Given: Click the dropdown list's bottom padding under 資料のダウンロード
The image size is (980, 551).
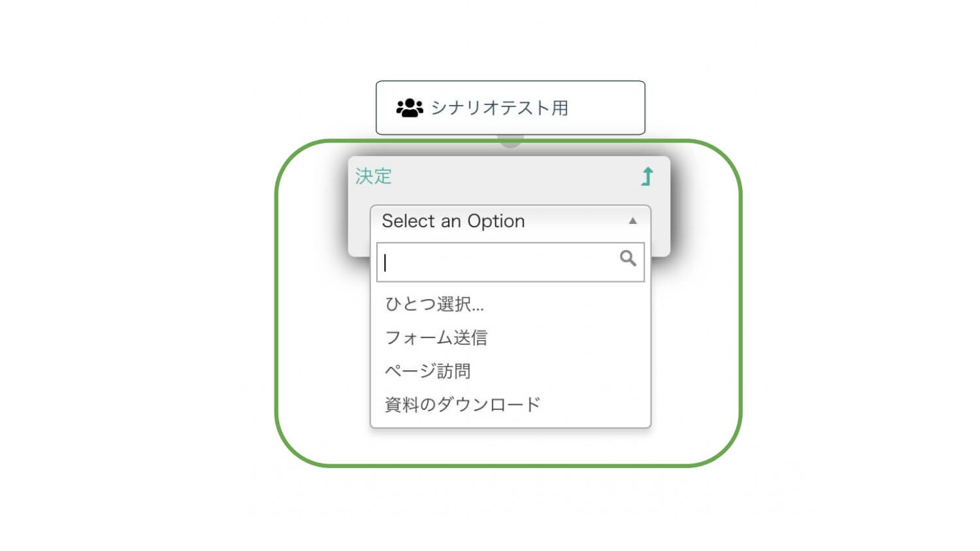Looking at the screenshot, I should [x=510, y=422].
